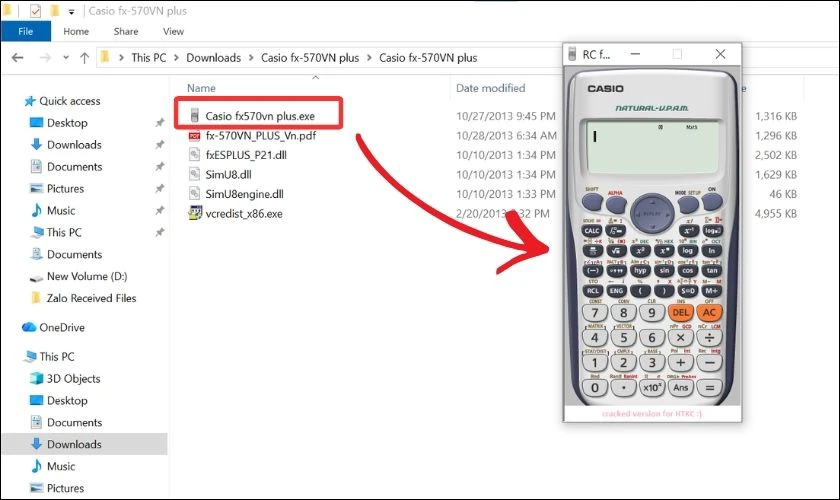This screenshot has height=500, width=840.
Task: Tap the tan key on the calculator
Action: [712, 271]
